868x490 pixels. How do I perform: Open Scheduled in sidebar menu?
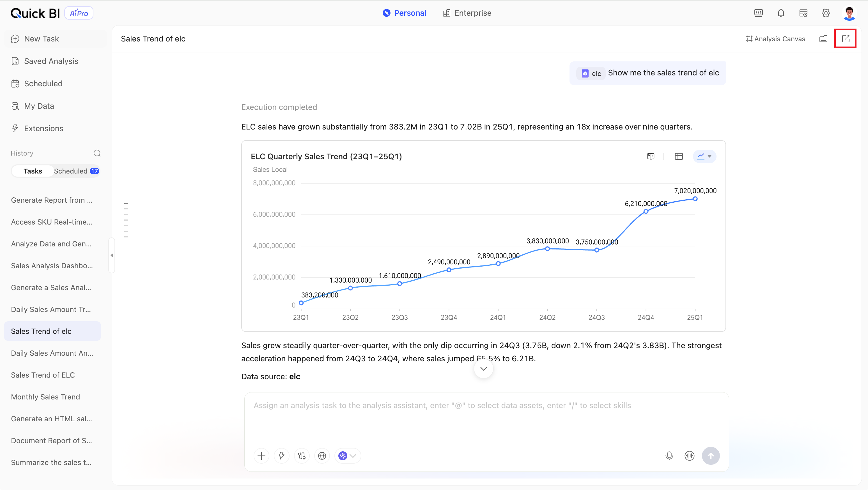click(x=55, y=84)
